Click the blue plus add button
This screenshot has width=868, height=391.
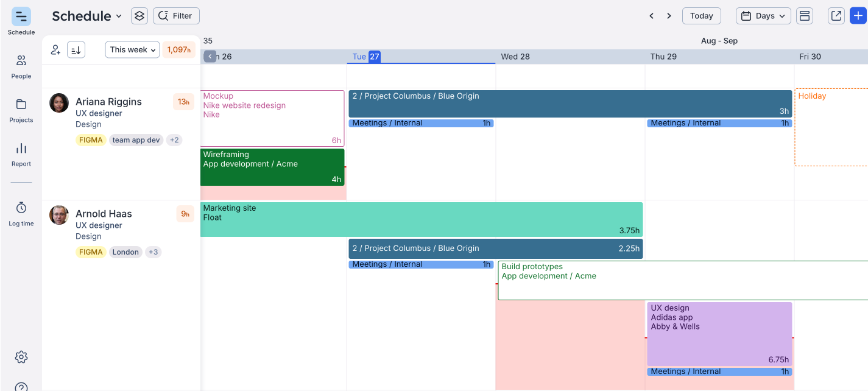pyautogui.click(x=858, y=16)
